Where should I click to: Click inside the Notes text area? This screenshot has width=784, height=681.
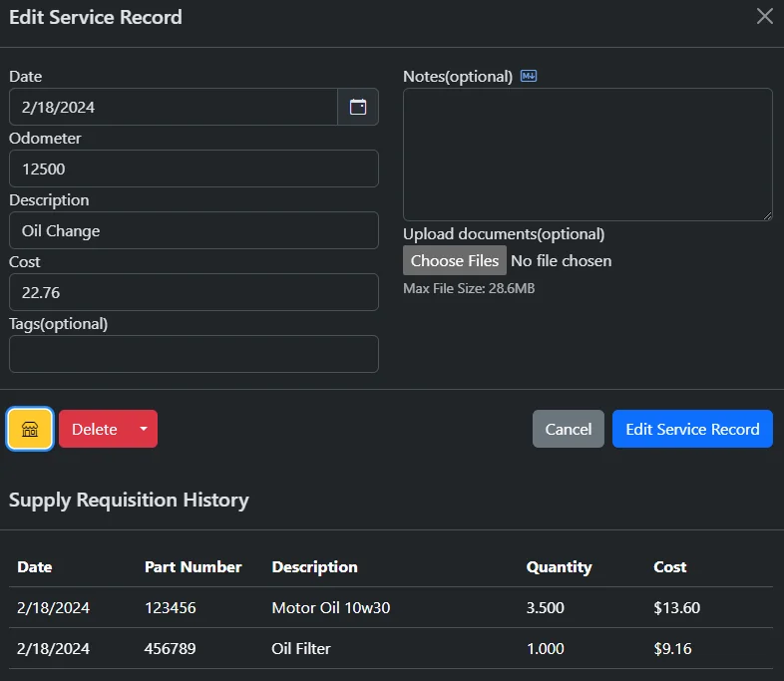tap(588, 155)
